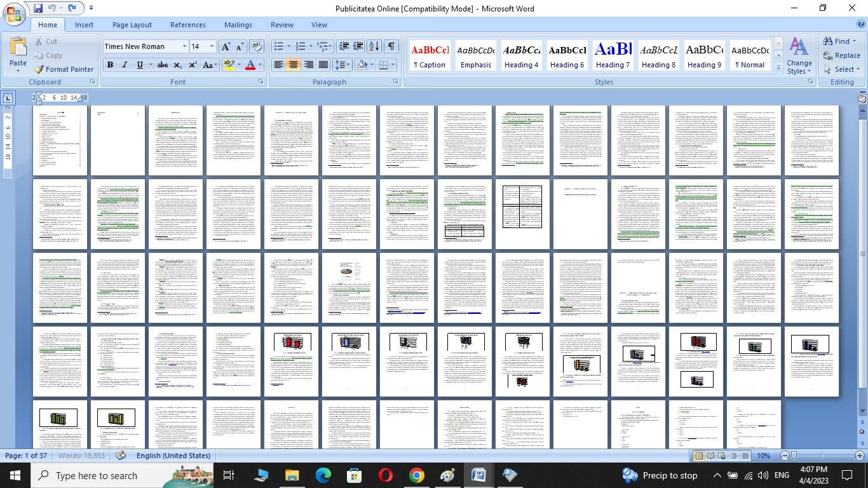Toggle center text alignment
The width and height of the screenshot is (868, 488).
coord(293,65)
